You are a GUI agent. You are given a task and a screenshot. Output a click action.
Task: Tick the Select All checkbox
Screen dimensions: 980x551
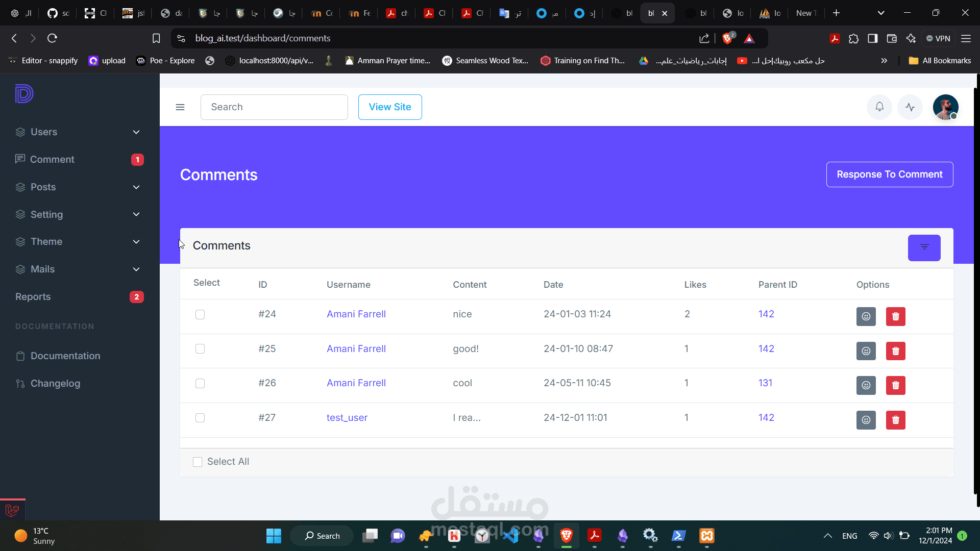198,462
